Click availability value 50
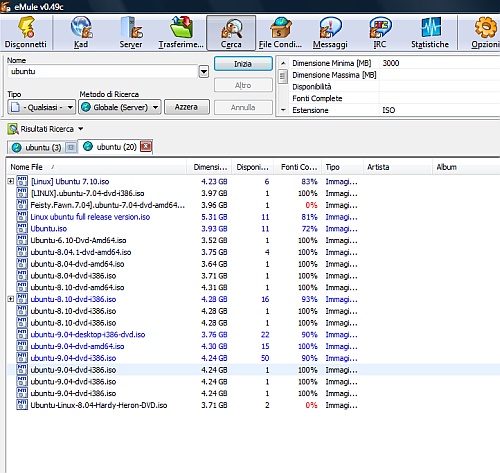 265,358
